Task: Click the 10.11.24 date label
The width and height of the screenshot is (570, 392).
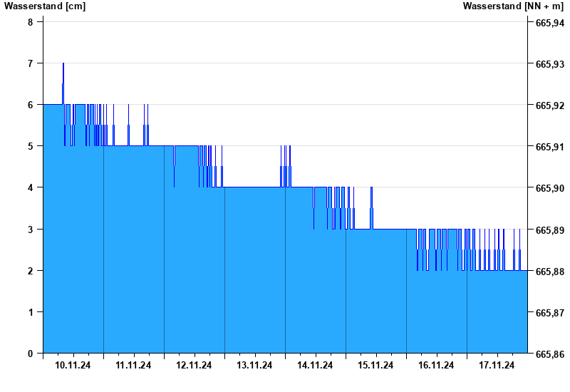Action: click(73, 366)
